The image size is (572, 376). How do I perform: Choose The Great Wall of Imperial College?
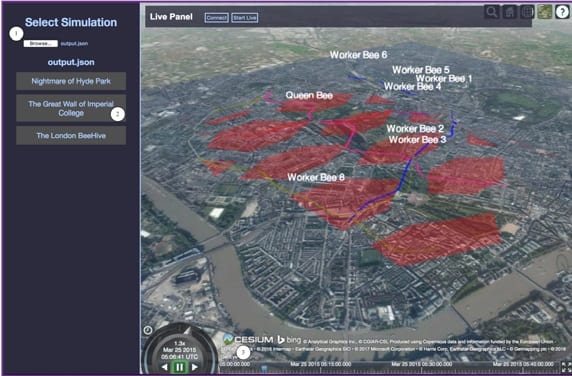point(71,108)
